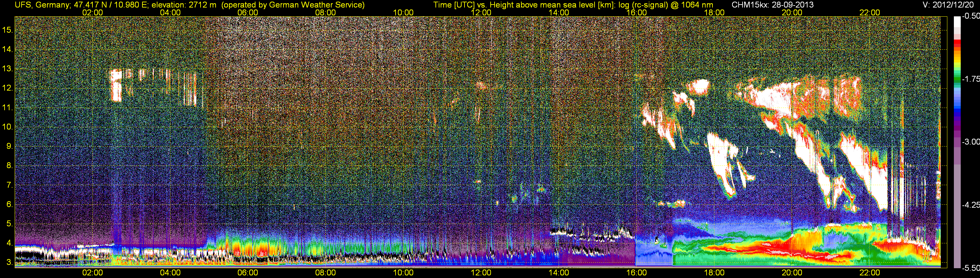
Task: Click the "CHM15kx: 28-09-2013" label
Action: click(x=772, y=5)
